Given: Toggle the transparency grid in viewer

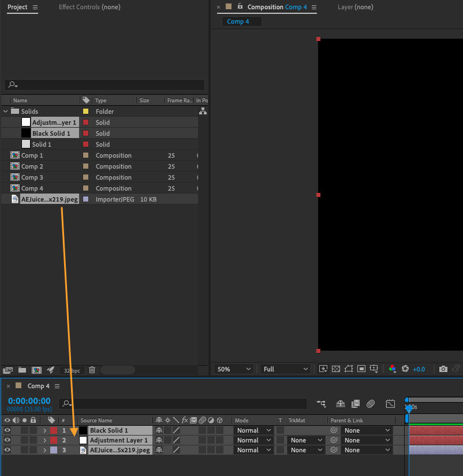Looking at the screenshot, I should tap(335, 369).
